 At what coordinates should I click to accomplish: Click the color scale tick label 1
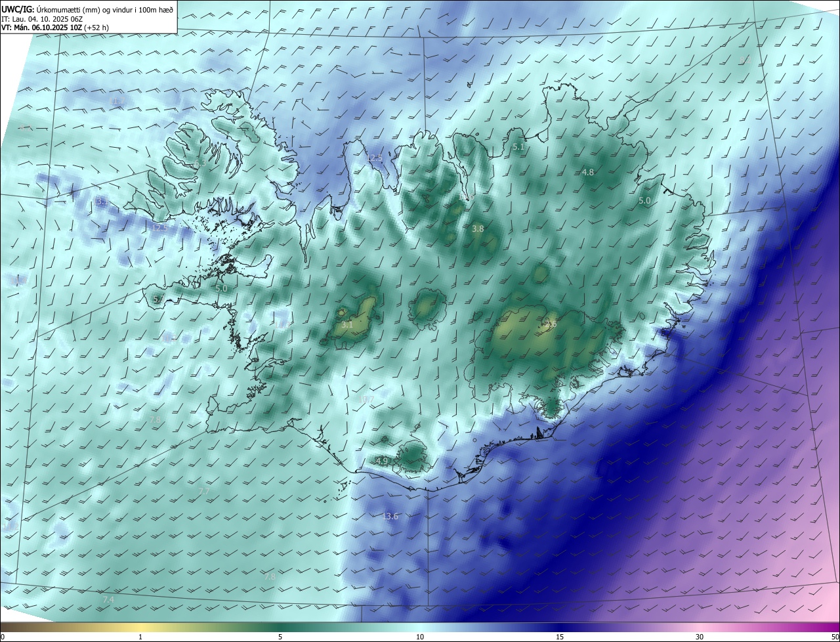pyautogui.click(x=140, y=637)
